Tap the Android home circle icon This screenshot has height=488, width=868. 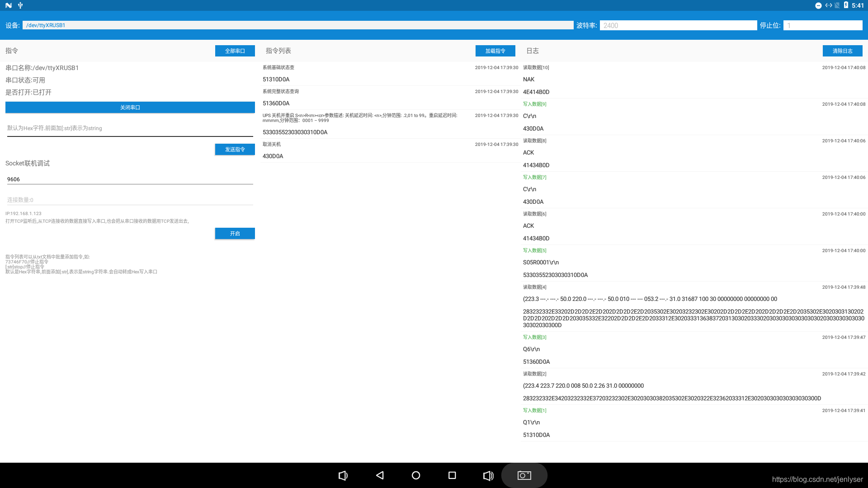pos(416,475)
